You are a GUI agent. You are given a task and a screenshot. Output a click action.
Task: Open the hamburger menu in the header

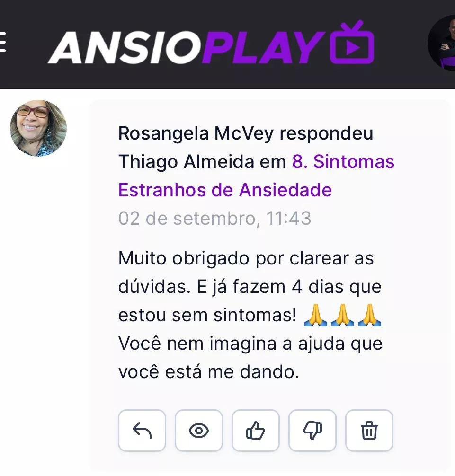pyautogui.click(x=2, y=43)
